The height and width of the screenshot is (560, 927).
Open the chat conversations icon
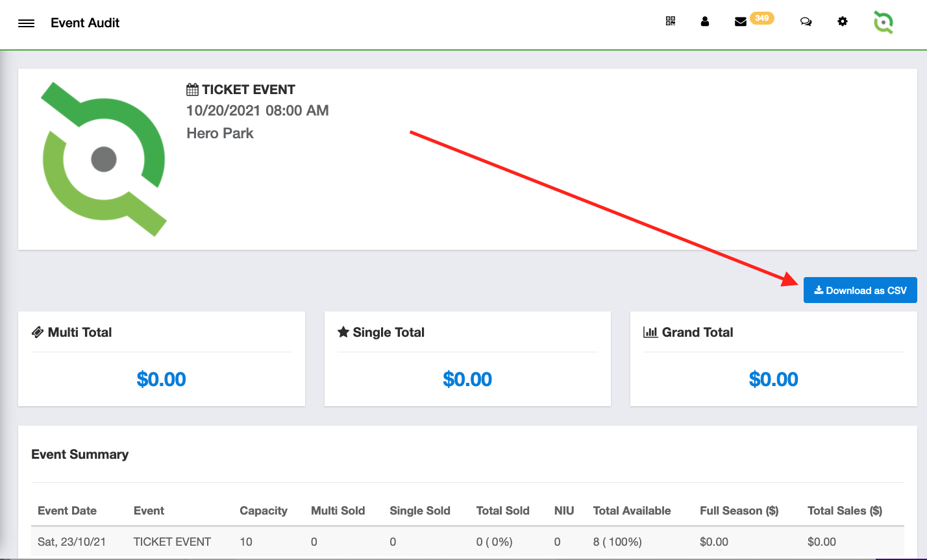pos(806,21)
